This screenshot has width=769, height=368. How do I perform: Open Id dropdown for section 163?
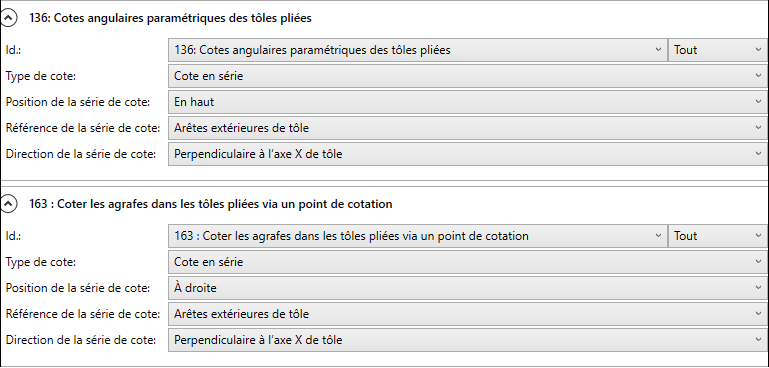pyautogui.click(x=417, y=236)
